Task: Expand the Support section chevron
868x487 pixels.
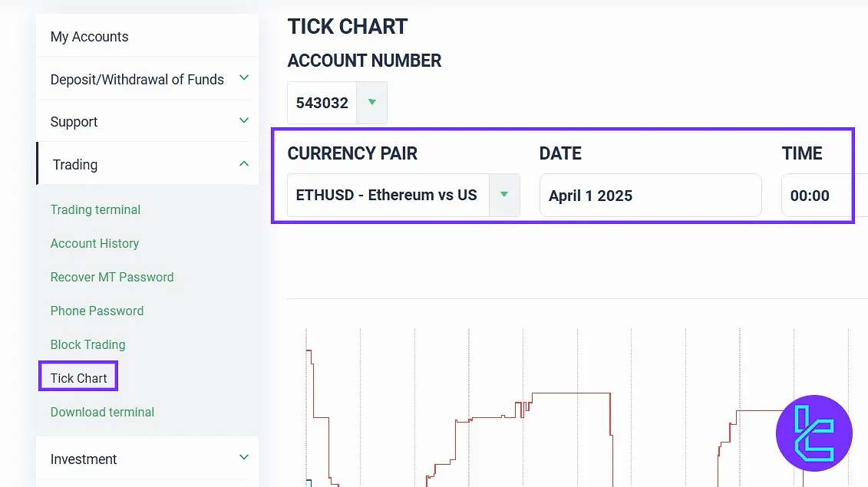Action: pyautogui.click(x=244, y=120)
